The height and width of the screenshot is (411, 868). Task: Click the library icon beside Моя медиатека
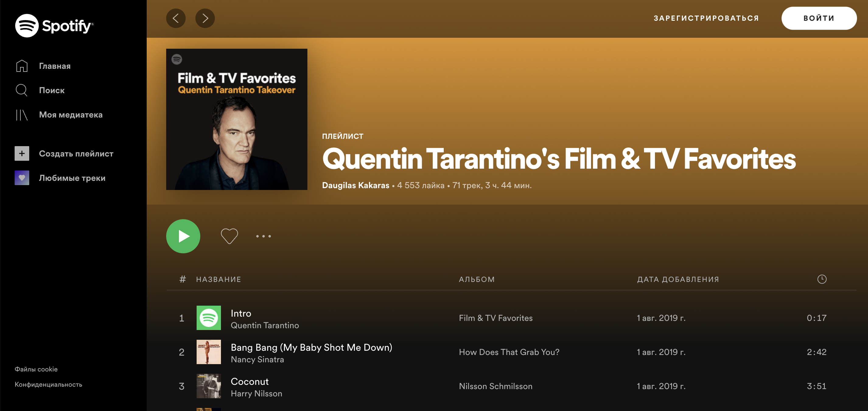coord(22,115)
